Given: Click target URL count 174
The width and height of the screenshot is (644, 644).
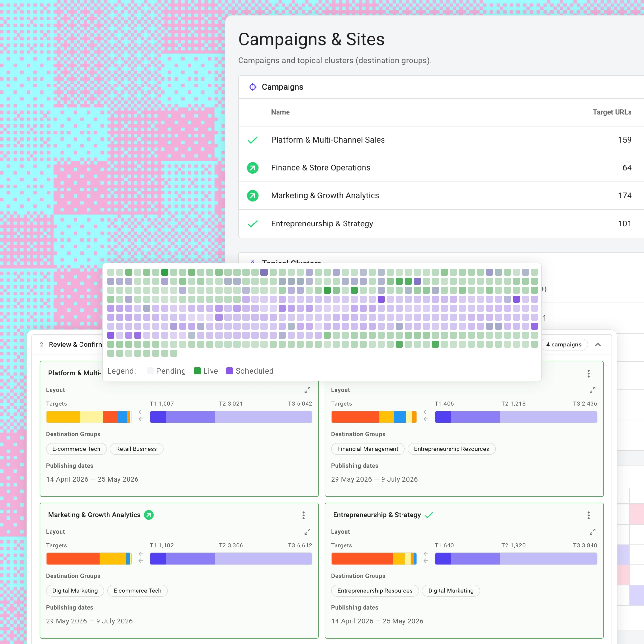Looking at the screenshot, I should (x=625, y=196).
